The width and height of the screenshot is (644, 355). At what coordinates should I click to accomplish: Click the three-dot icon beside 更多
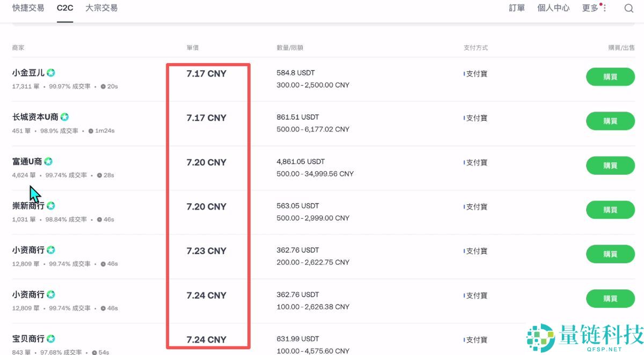pos(605,8)
